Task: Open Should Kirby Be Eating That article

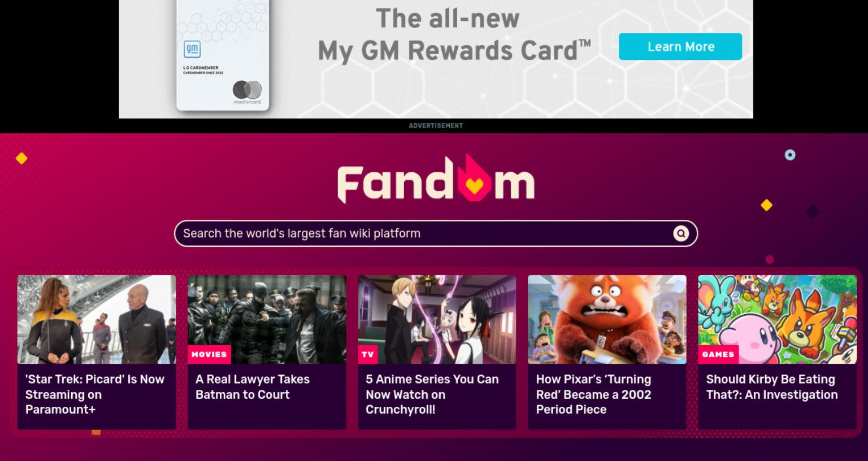Action: (772, 387)
